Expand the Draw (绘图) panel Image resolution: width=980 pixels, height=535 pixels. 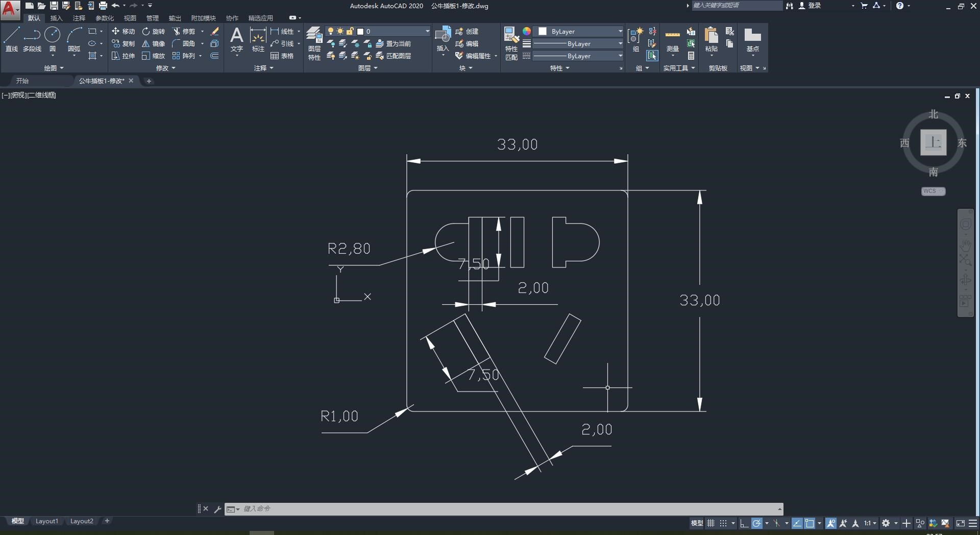click(x=54, y=68)
